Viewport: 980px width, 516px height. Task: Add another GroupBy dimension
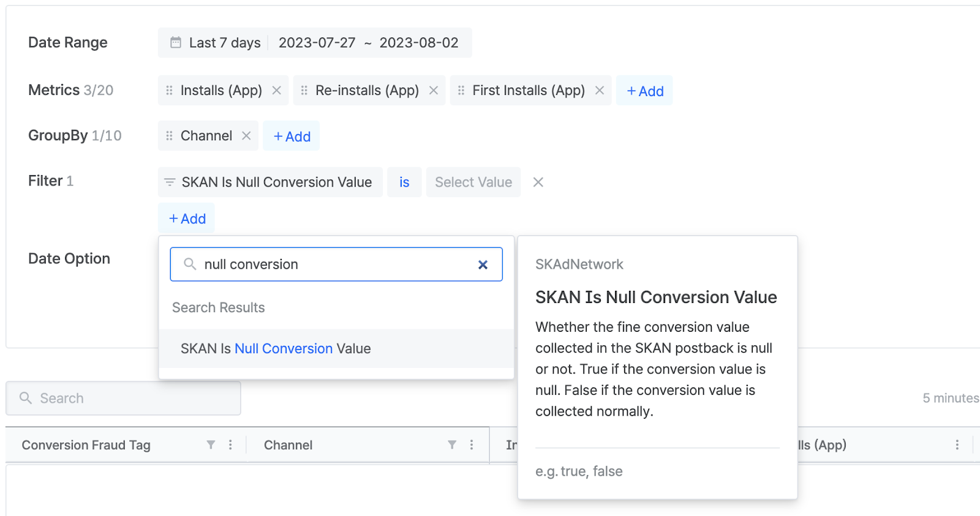(292, 136)
